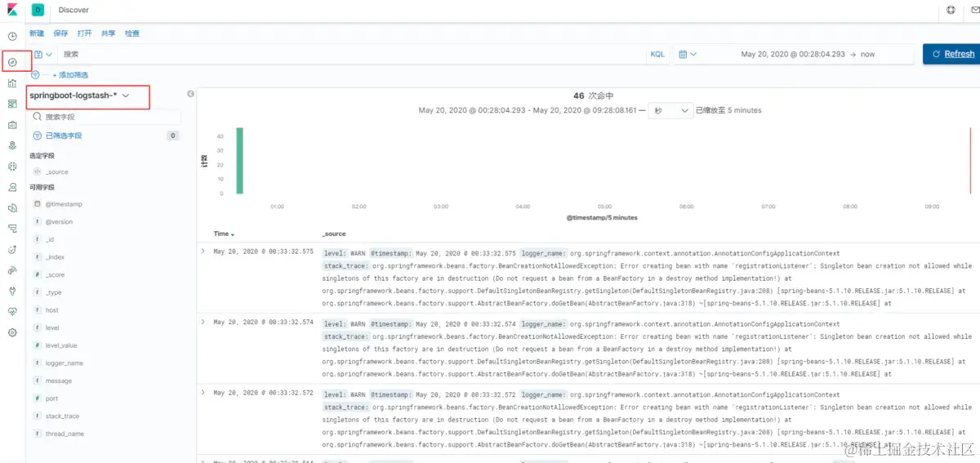This screenshot has height=463, width=980.
Task: Select the logger_name field in list
Action: coord(65,363)
